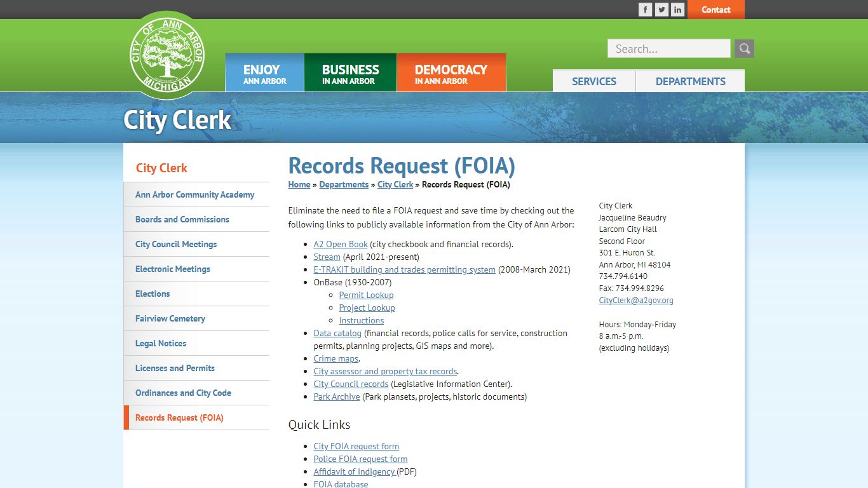This screenshot has height=488, width=868.
Task: Click the Contact button
Action: pos(716,10)
